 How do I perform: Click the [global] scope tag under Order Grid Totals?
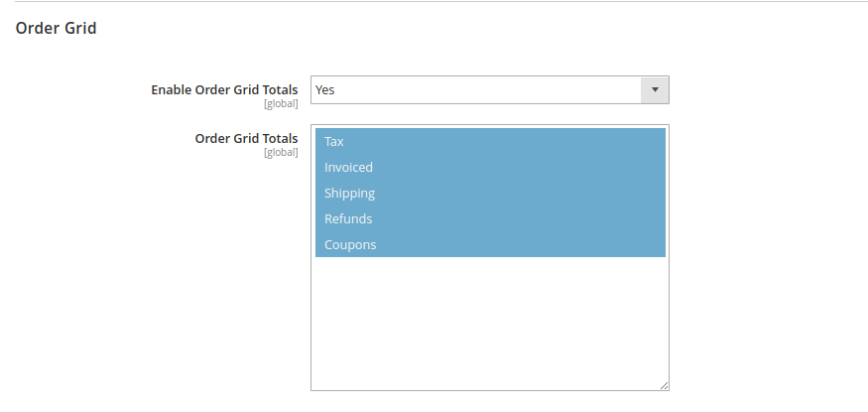pyautogui.click(x=281, y=153)
